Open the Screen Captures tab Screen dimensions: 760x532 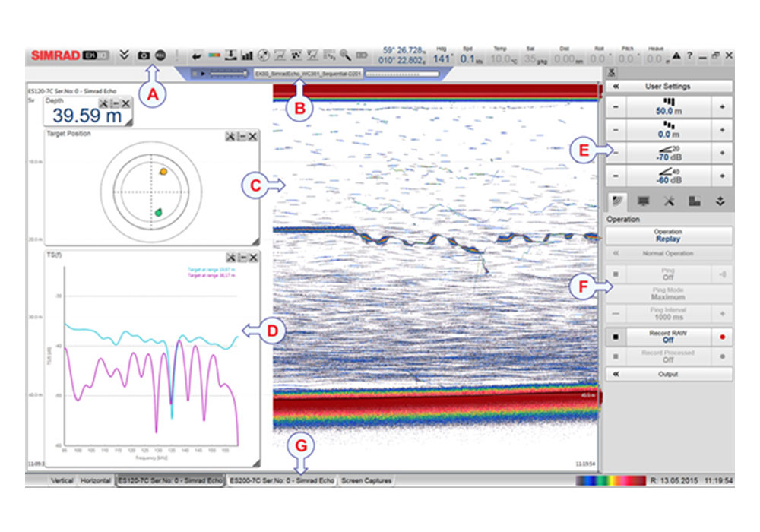pos(366,481)
